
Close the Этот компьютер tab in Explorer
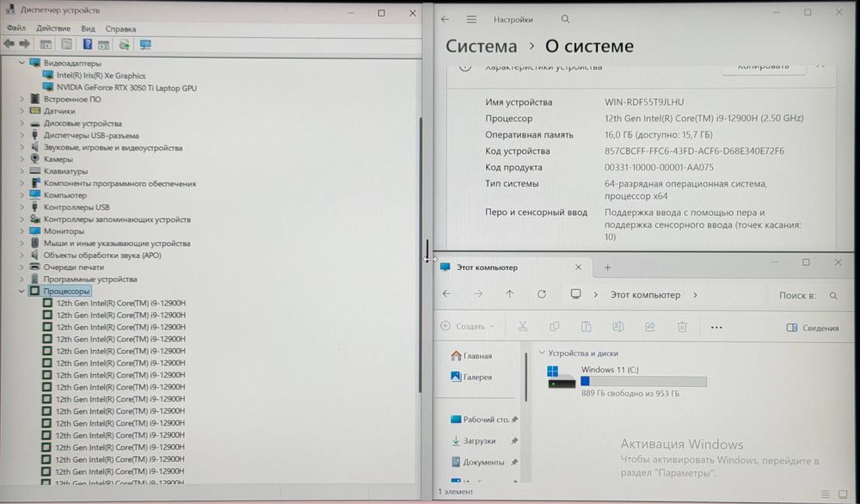pos(578,267)
